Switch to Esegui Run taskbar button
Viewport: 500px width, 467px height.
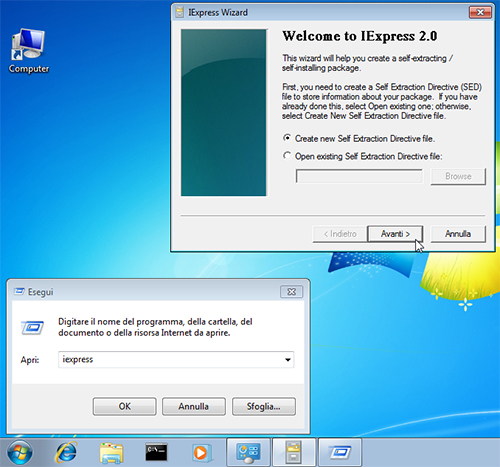[340, 452]
